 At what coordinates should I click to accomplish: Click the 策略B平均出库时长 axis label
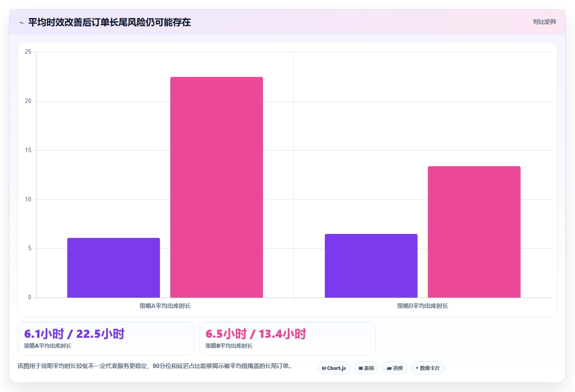[423, 306]
